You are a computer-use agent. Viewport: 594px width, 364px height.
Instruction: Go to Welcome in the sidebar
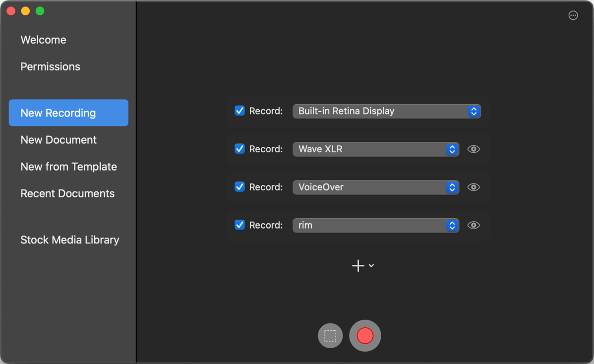(x=43, y=40)
